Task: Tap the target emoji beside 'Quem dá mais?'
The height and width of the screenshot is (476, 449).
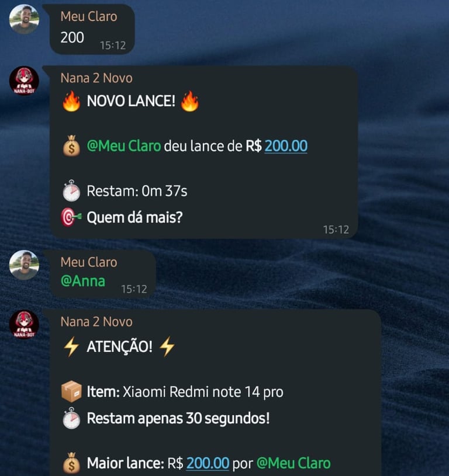Action: (71, 217)
